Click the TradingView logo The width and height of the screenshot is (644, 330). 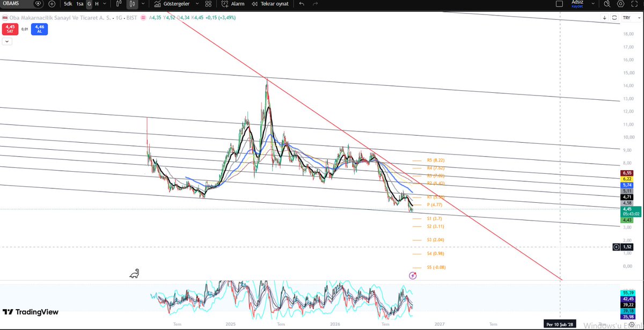[31, 312]
